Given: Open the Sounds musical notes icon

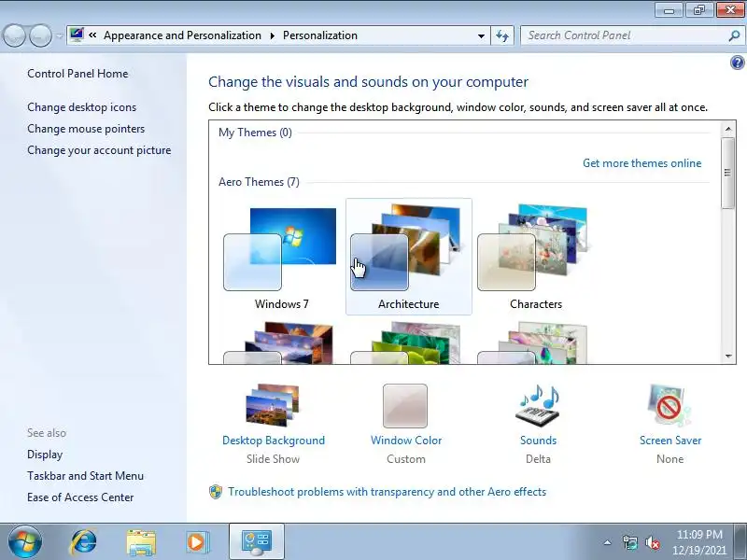Looking at the screenshot, I should point(539,405).
